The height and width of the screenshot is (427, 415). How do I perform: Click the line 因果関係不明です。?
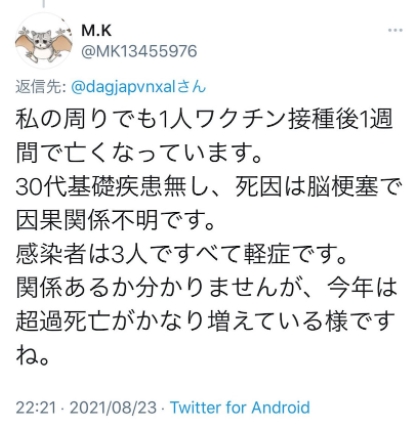pos(115,220)
